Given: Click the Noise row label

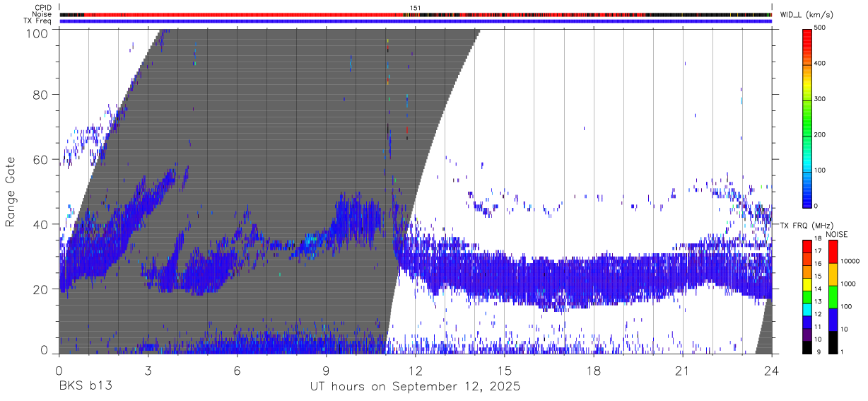Looking at the screenshot, I should tap(42, 14).
